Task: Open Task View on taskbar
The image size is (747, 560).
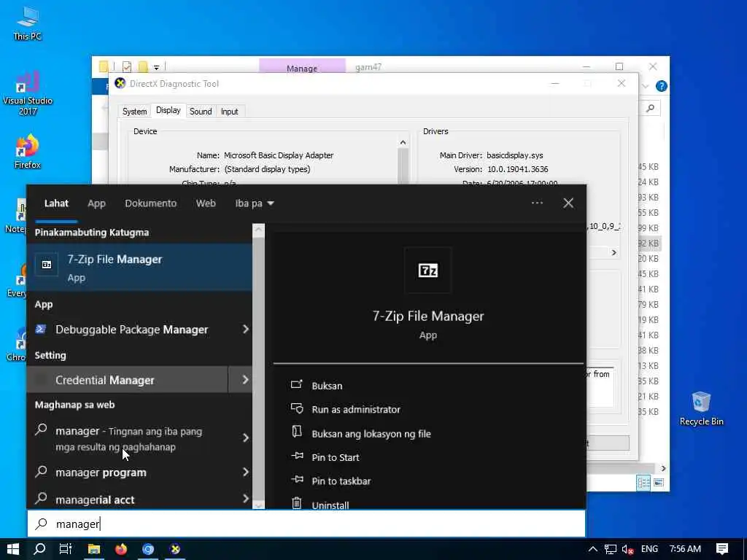Action: click(66, 549)
